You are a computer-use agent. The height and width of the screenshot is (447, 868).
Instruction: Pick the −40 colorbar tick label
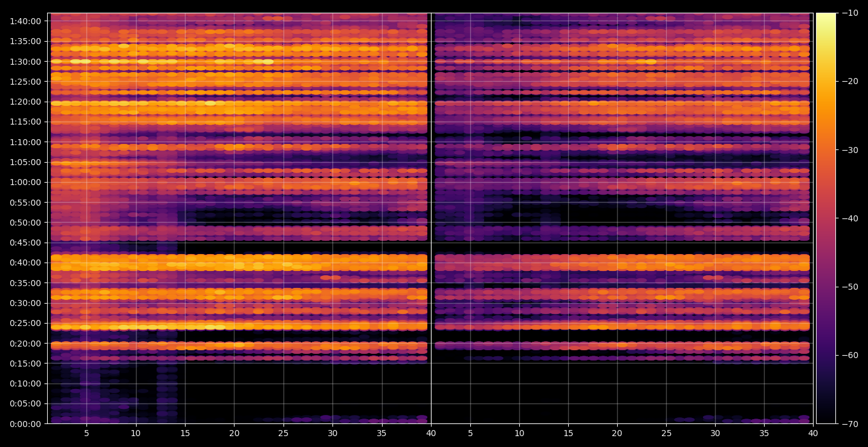pos(850,218)
